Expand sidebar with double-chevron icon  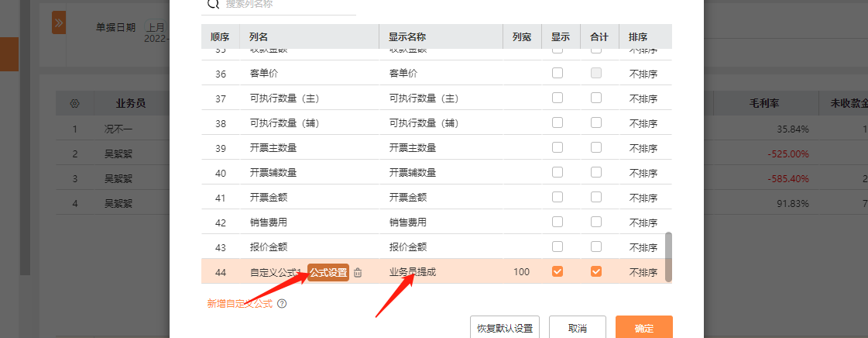58,22
